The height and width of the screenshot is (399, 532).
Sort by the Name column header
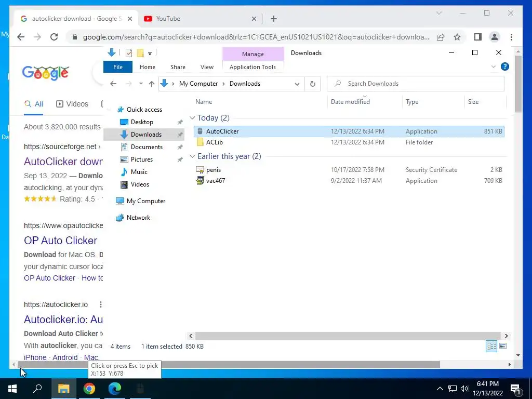coord(204,102)
